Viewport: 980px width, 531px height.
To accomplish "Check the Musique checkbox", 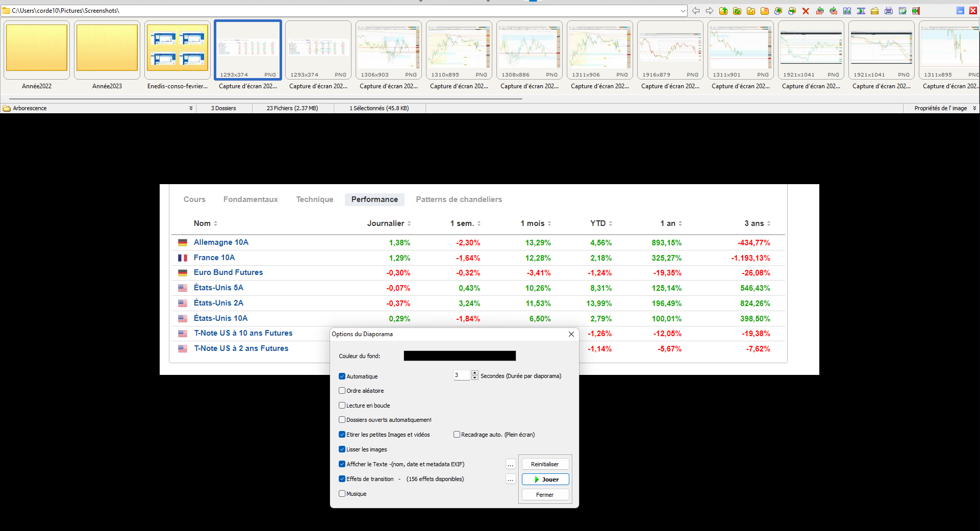I will pyautogui.click(x=342, y=494).
